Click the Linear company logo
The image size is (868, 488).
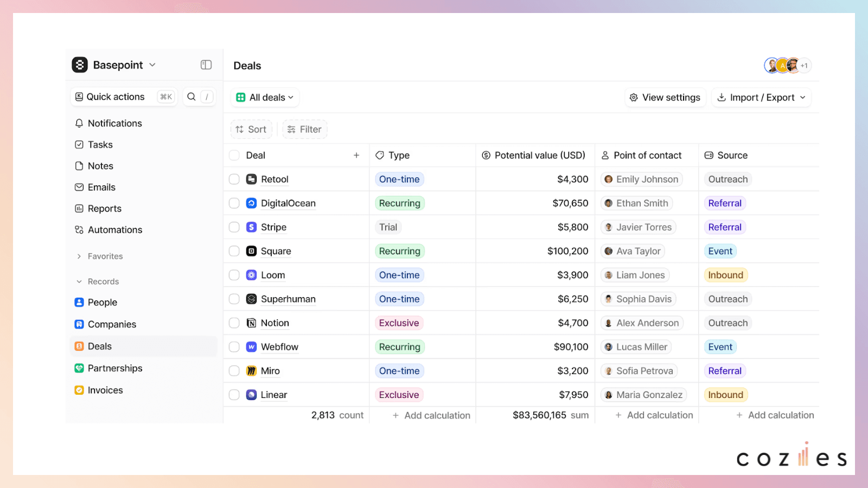pyautogui.click(x=251, y=395)
